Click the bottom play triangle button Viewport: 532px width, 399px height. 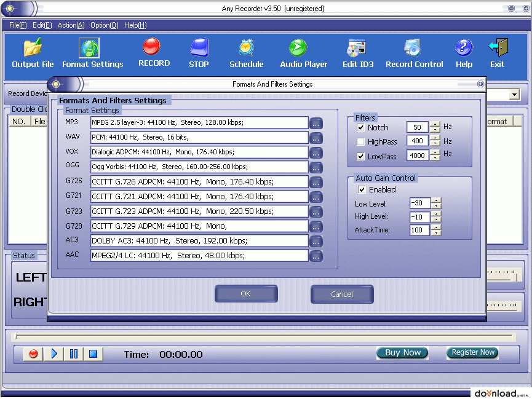coord(54,354)
